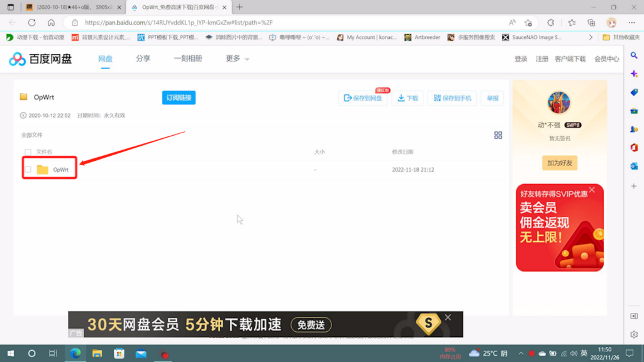Viewport: 644px width, 362px height.
Task: Go to browser home page
Action: [51, 23]
